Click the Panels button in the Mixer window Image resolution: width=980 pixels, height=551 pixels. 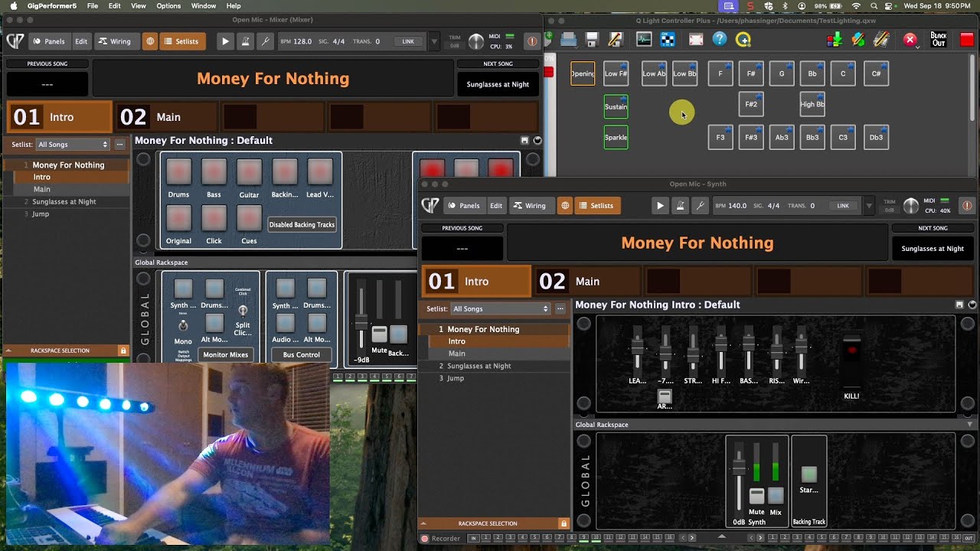pos(49,41)
